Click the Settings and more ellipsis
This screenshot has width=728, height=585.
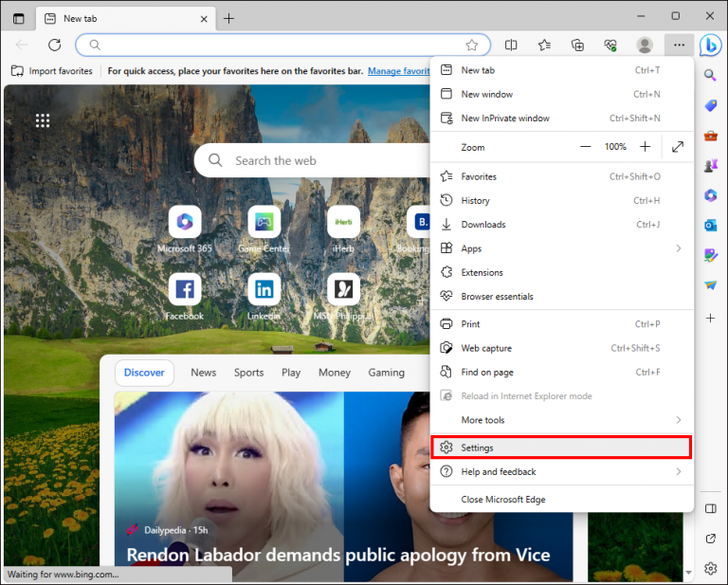679,45
